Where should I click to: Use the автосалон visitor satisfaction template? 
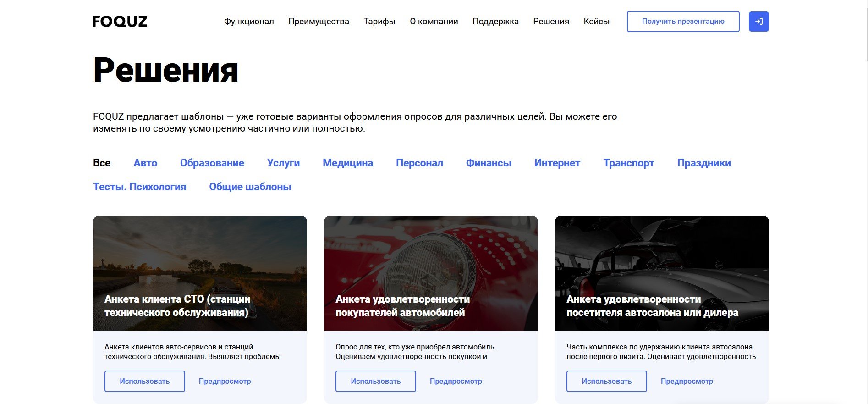(606, 381)
